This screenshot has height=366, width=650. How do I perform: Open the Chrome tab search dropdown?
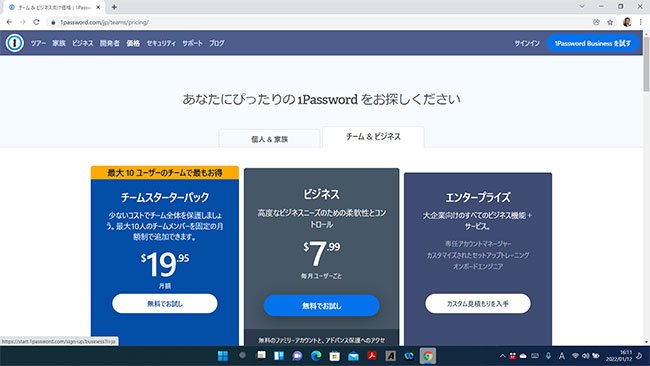coord(582,7)
